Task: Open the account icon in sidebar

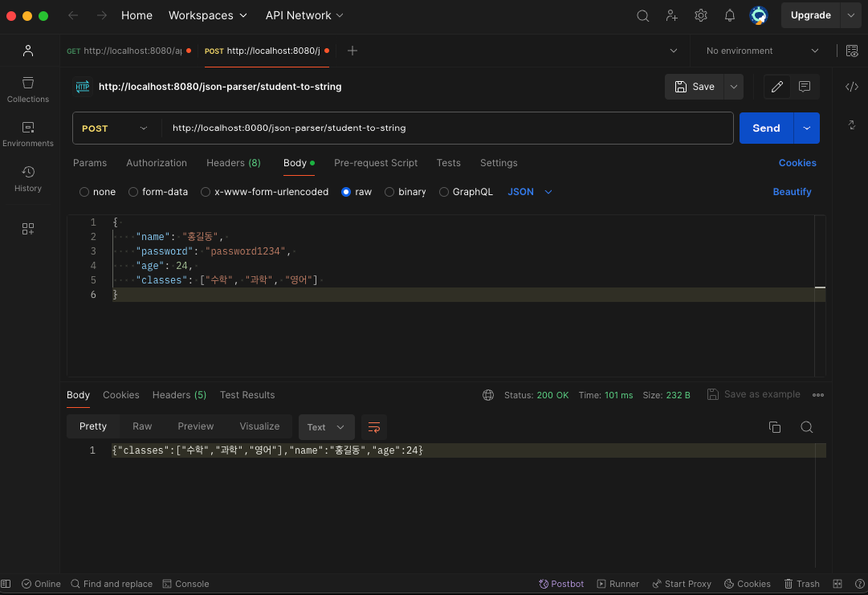Action: click(x=27, y=51)
